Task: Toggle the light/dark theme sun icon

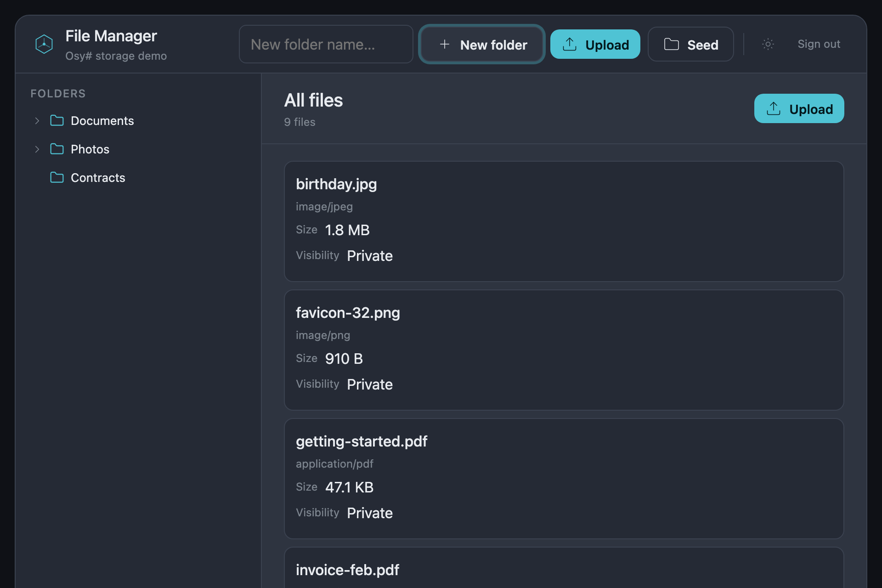Action: 768,44
